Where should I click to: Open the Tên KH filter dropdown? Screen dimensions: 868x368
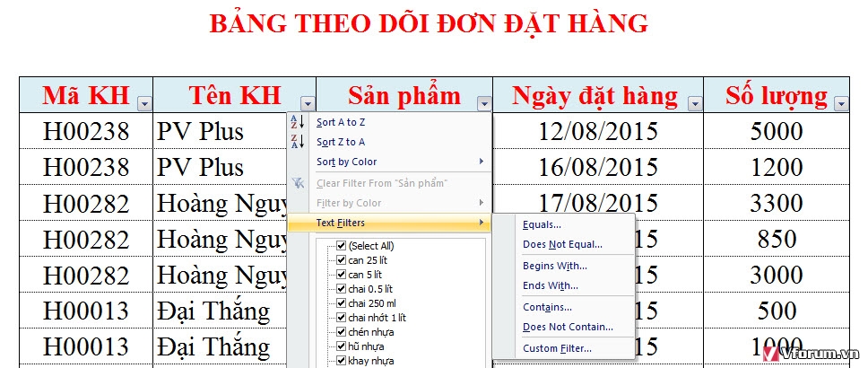click(x=308, y=103)
